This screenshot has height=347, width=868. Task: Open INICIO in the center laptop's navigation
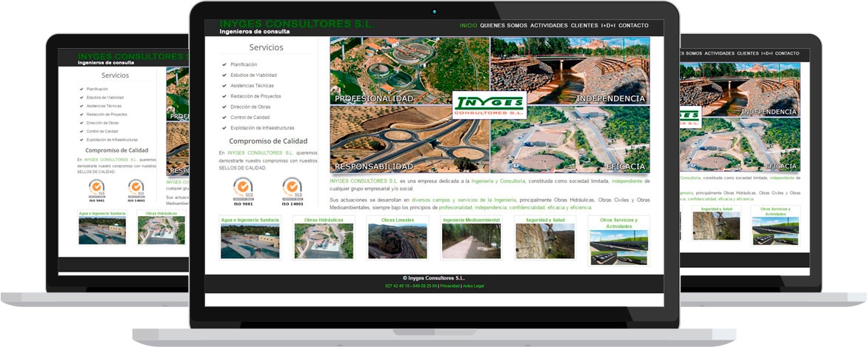468,25
